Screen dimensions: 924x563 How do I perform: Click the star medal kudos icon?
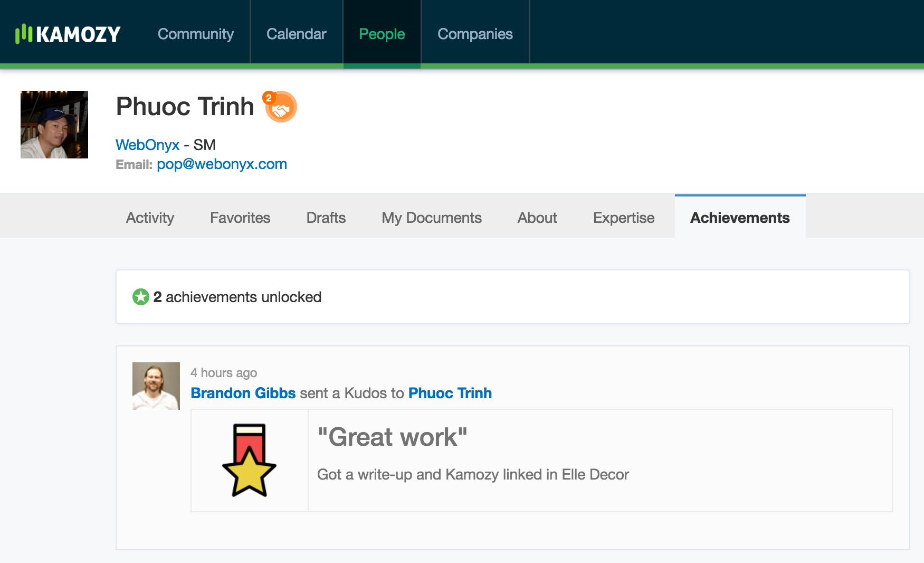pos(249,460)
